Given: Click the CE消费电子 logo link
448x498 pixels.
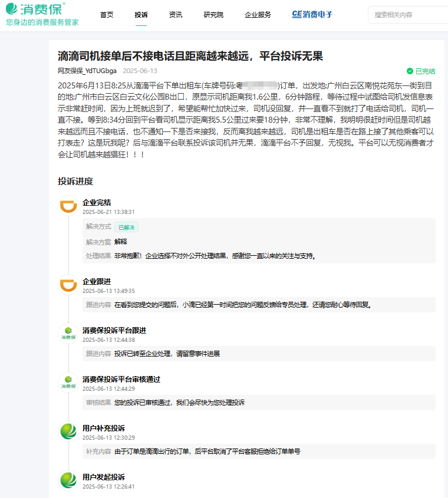Looking at the screenshot, I should coord(312,14).
